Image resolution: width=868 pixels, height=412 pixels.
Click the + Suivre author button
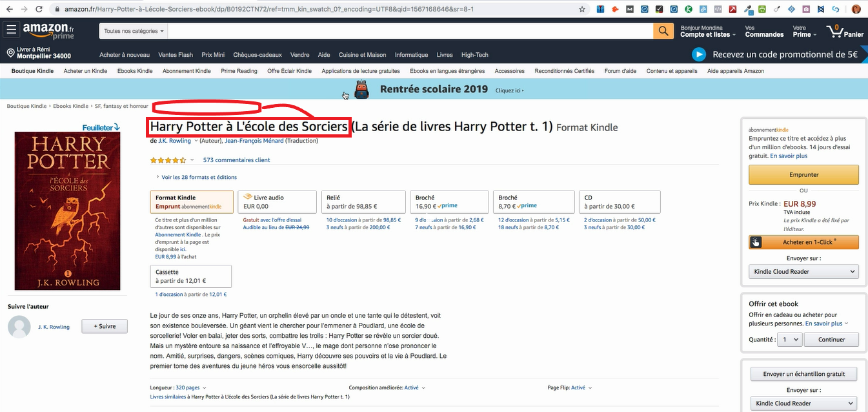click(105, 326)
